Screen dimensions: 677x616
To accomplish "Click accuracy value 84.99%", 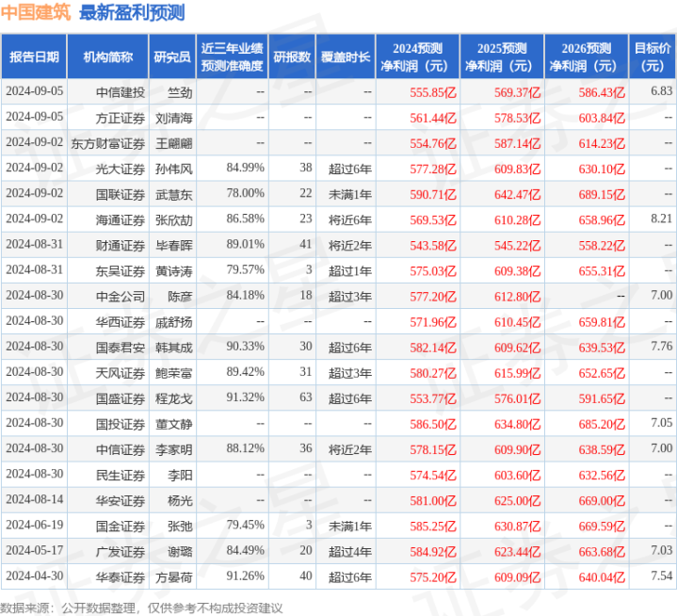I will (x=245, y=168).
